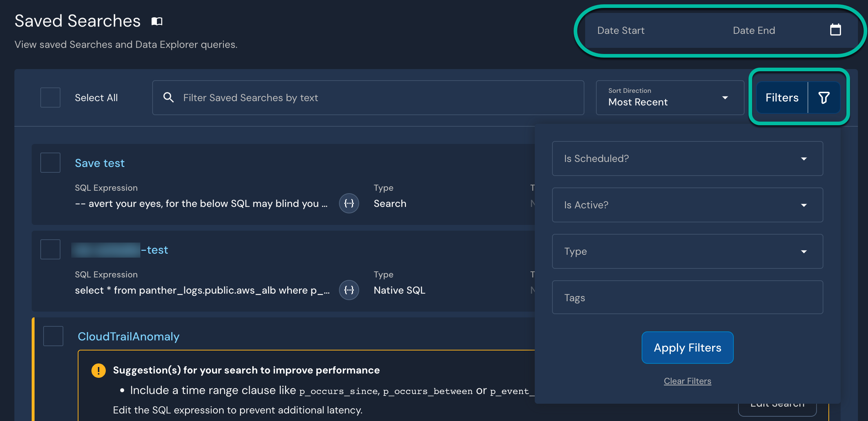The width and height of the screenshot is (868, 421).
Task: Click the funnel icon next to Filters
Action: 824,97
